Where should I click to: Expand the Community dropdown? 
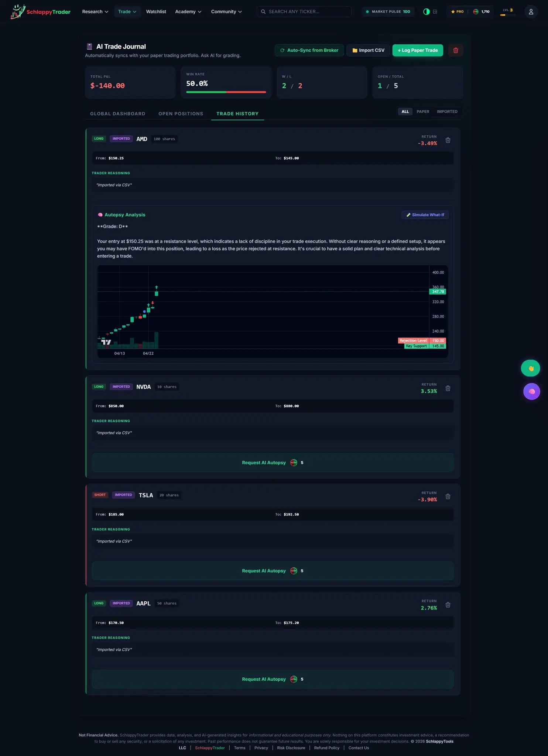pos(226,11)
